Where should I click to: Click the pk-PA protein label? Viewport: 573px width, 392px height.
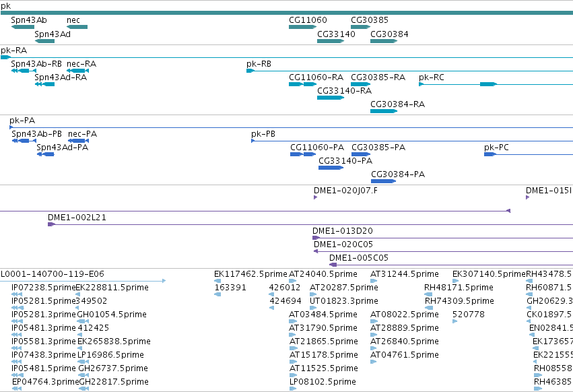22,121
